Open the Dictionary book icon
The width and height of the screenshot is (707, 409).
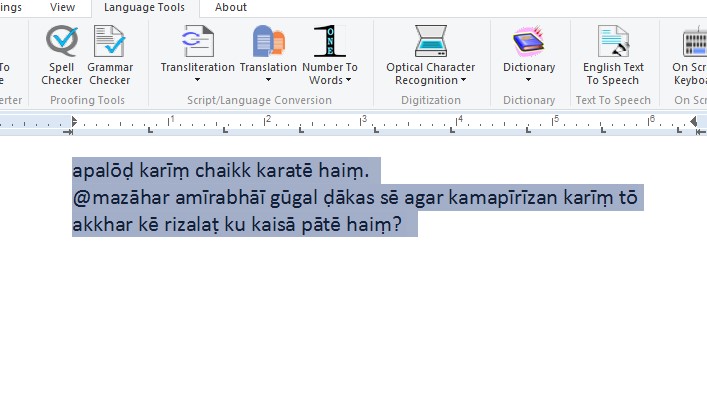pos(528,42)
